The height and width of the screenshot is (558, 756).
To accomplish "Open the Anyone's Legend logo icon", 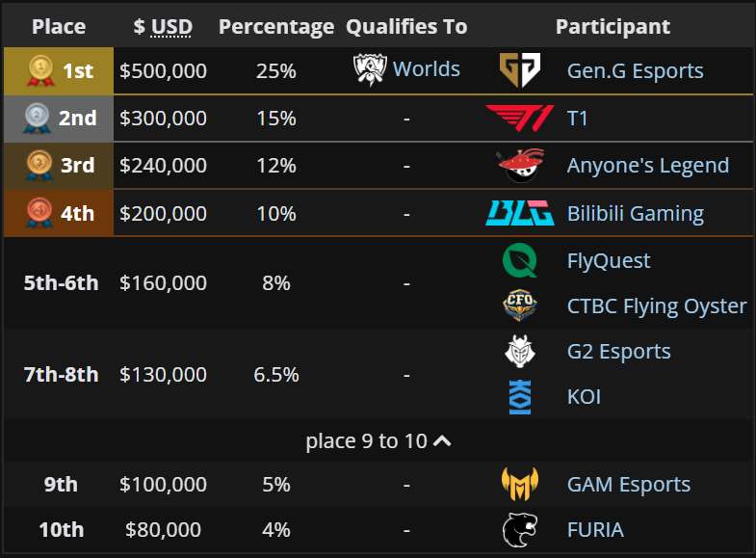I will 520,166.
